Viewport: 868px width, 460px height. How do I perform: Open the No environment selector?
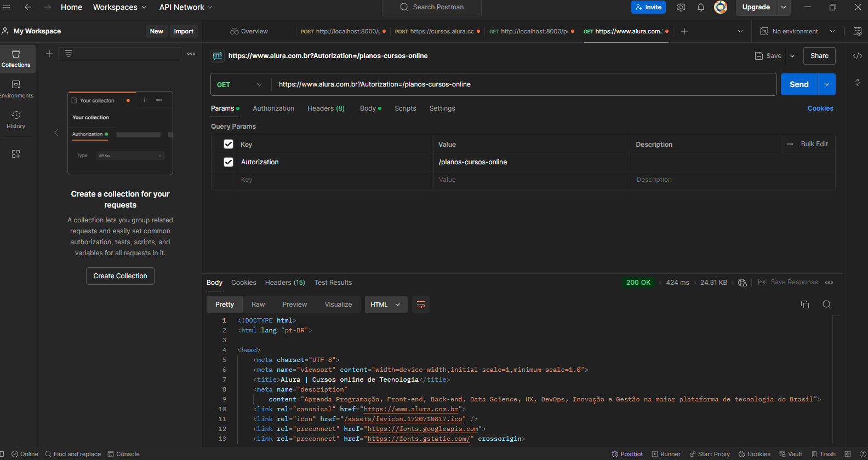[797, 31]
